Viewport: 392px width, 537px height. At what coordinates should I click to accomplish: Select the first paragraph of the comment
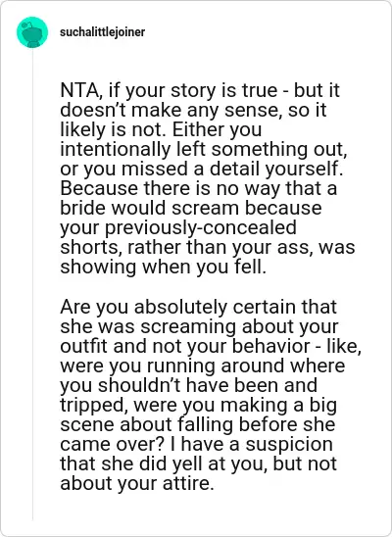tap(208, 178)
